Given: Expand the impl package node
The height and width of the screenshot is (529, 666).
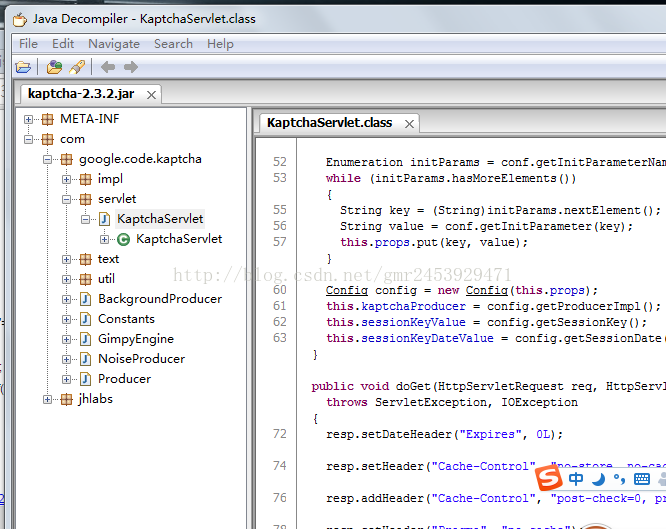Looking at the screenshot, I should 66,179.
